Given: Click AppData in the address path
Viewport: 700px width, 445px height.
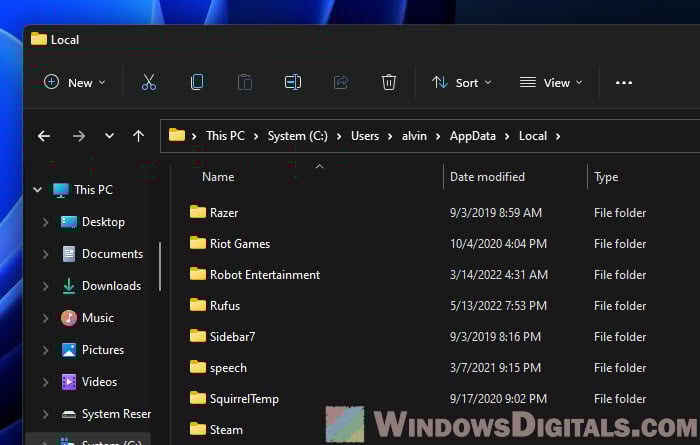Looking at the screenshot, I should click(472, 136).
